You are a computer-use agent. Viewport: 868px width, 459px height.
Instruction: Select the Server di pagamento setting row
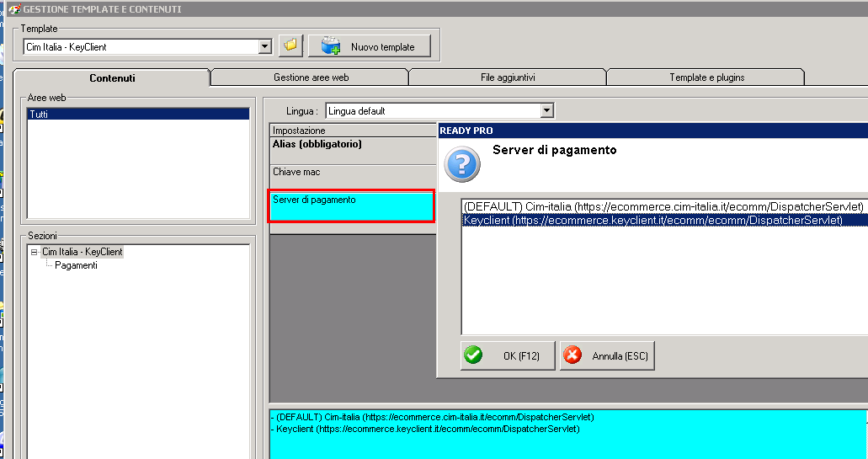(351, 206)
